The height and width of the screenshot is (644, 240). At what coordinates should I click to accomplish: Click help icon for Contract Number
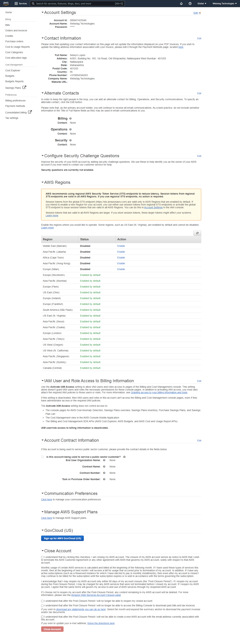(x=104, y=473)
